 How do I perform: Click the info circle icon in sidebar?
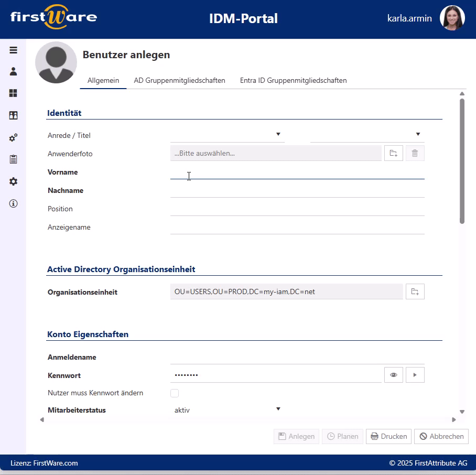click(14, 203)
